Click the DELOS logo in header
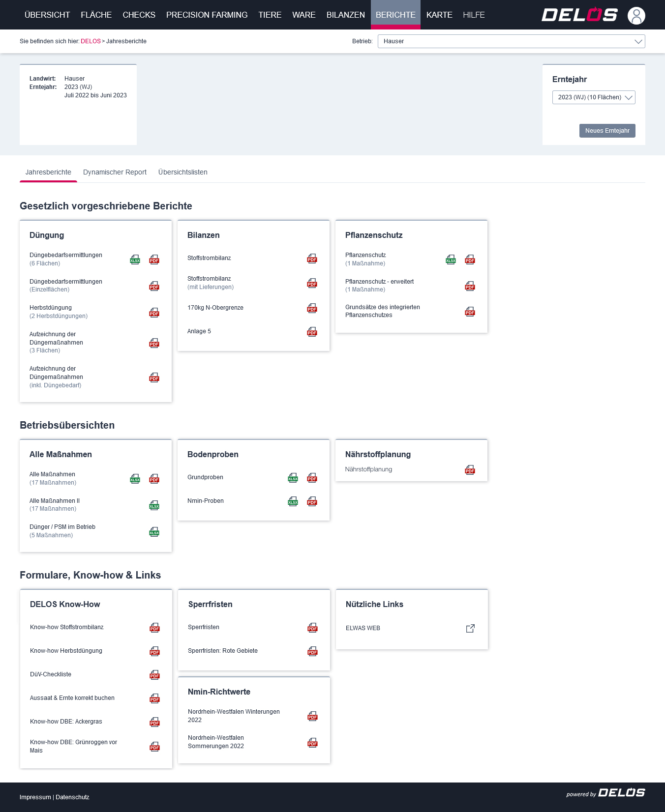 pos(580,15)
